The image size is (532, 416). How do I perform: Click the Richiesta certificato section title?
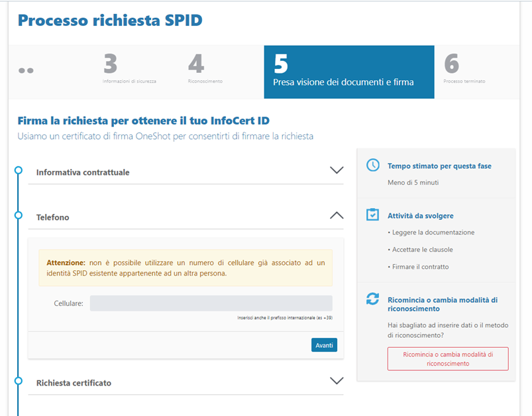(74, 383)
